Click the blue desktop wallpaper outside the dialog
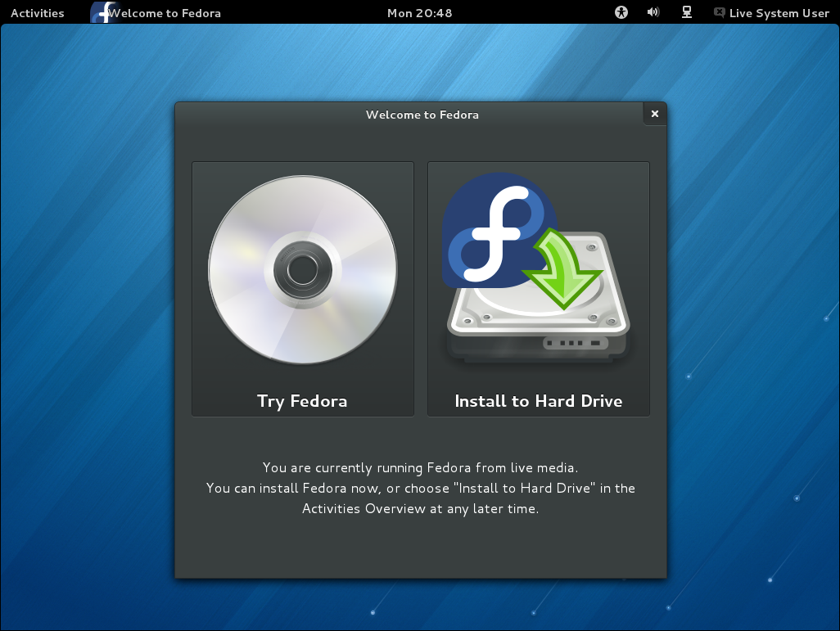This screenshot has height=631, width=840. pos(82,327)
